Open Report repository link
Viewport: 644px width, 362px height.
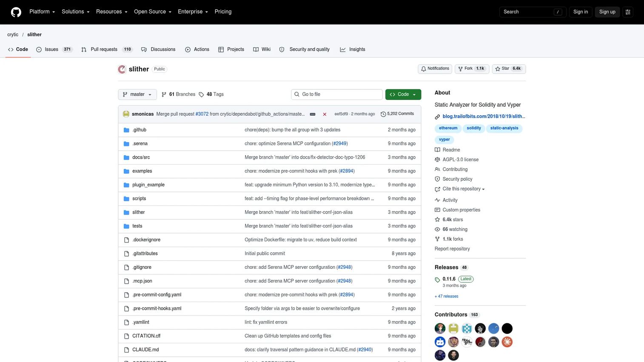(452, 249)
